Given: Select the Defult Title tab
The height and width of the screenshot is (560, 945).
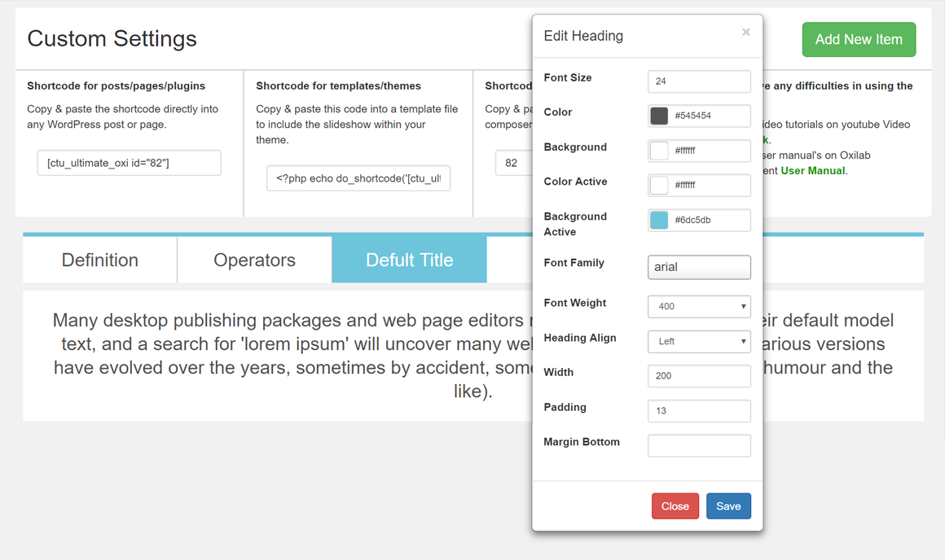Looking at the screenshot, I should tap(409, 260).
